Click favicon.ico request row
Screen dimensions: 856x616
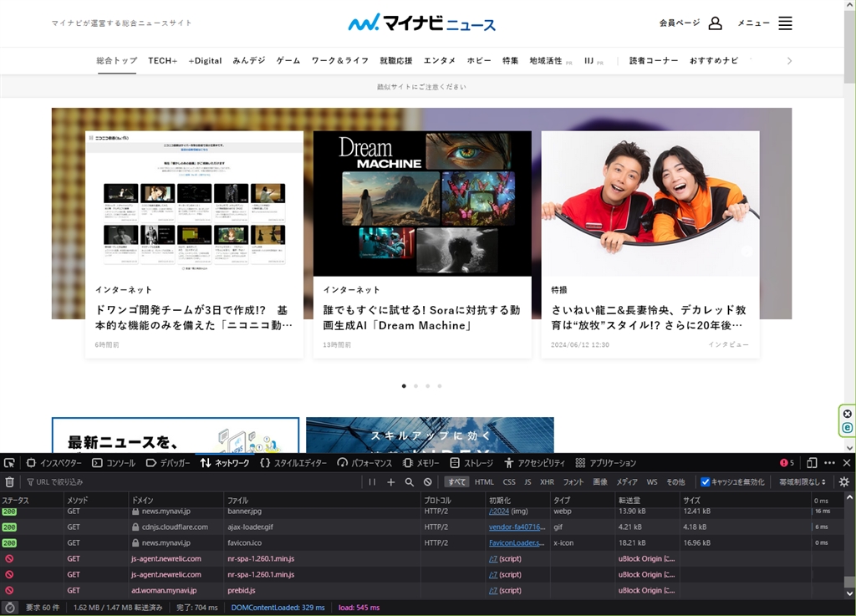pyautogui.click(x=244, y=542)
